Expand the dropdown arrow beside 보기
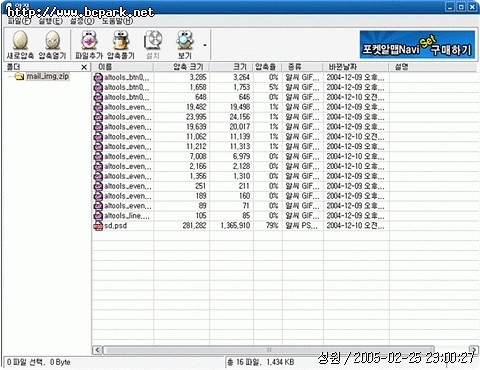 (x=205, y=45)
